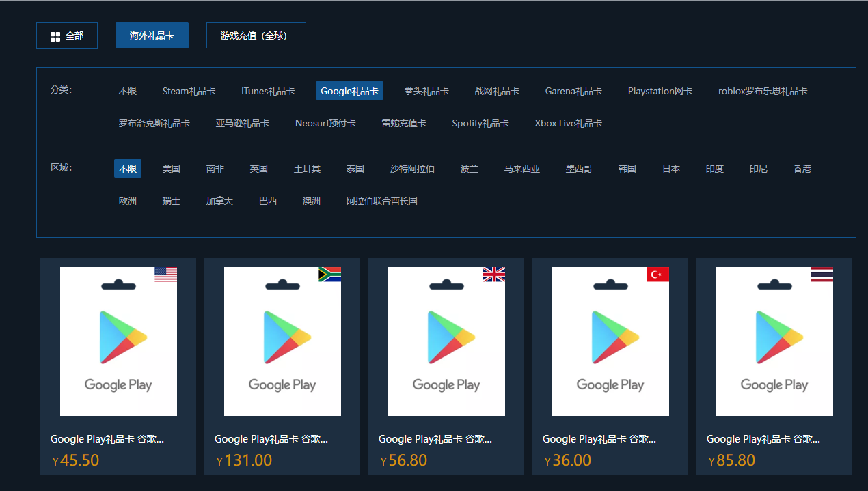Viewport: 868px width, 491px height.
Task: Choose Garena礼品卡 category
Action: pyautogui.click(x=573, y=91)
